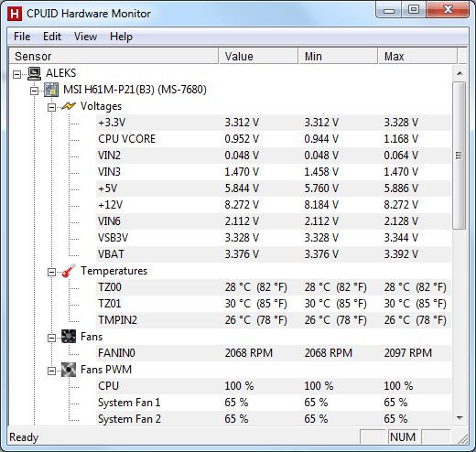
Task: Click the FANIN0 max value 2097 RPM
Action: pyautogui.click(x=408, y=353)
